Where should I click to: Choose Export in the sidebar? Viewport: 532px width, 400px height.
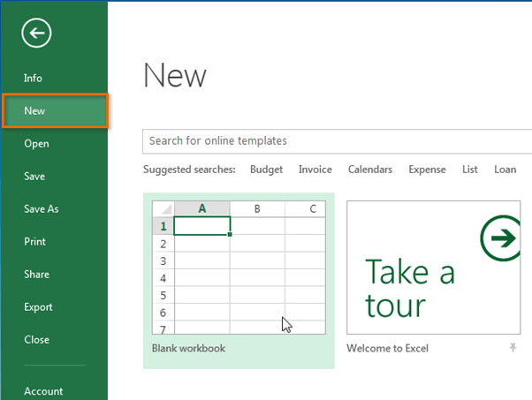38,307
